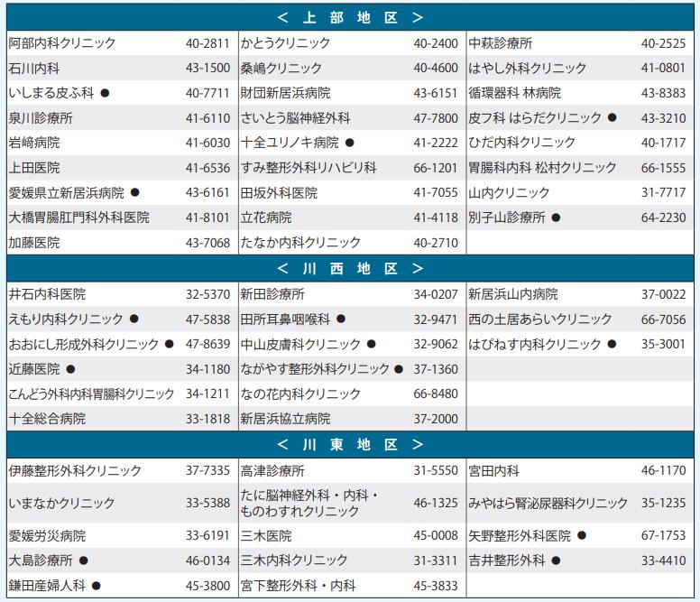Click the みやはら腎泌尿器科クリニック name
The width and height of the screenshot is (700, 602).
tap(548, 504)
